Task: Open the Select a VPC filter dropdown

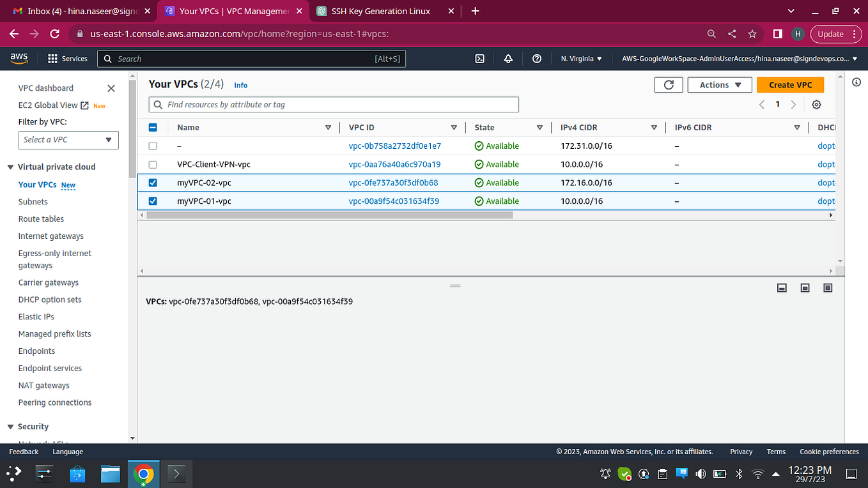Action: [x=68, y=140]
